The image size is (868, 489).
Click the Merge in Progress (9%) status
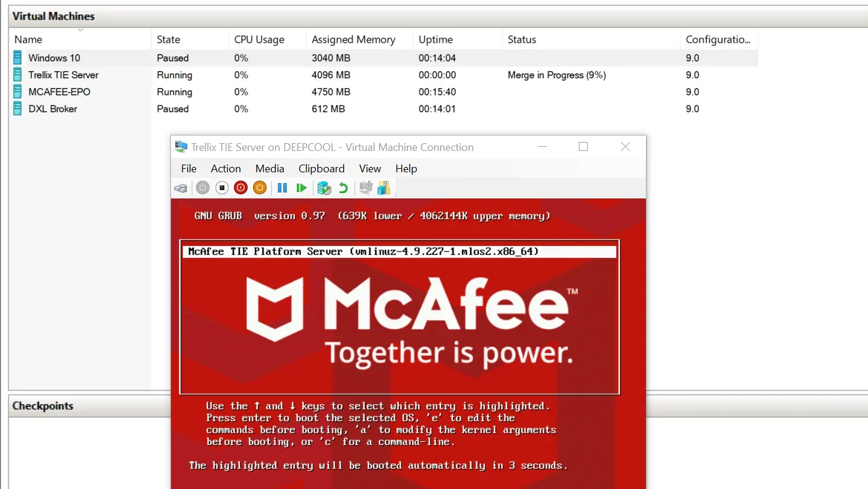pos(556,75)
